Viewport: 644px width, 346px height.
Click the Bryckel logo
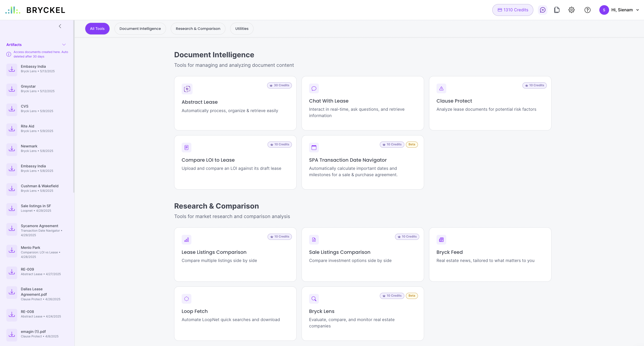tap(35, 10)
